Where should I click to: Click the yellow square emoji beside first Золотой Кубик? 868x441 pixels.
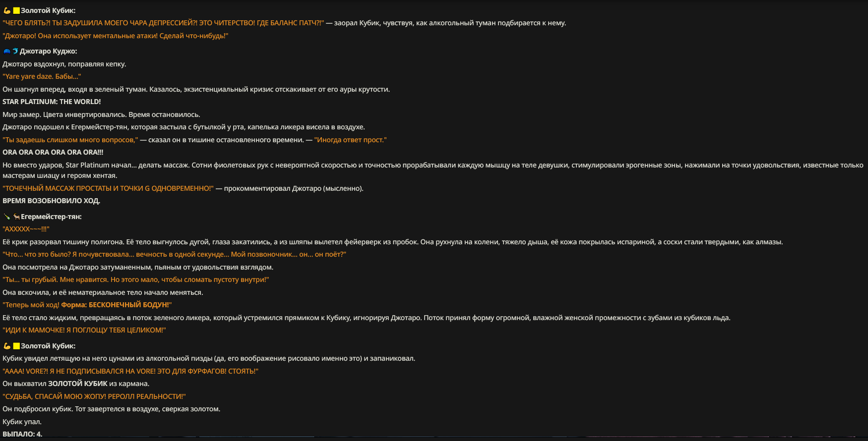coord(16,10)
